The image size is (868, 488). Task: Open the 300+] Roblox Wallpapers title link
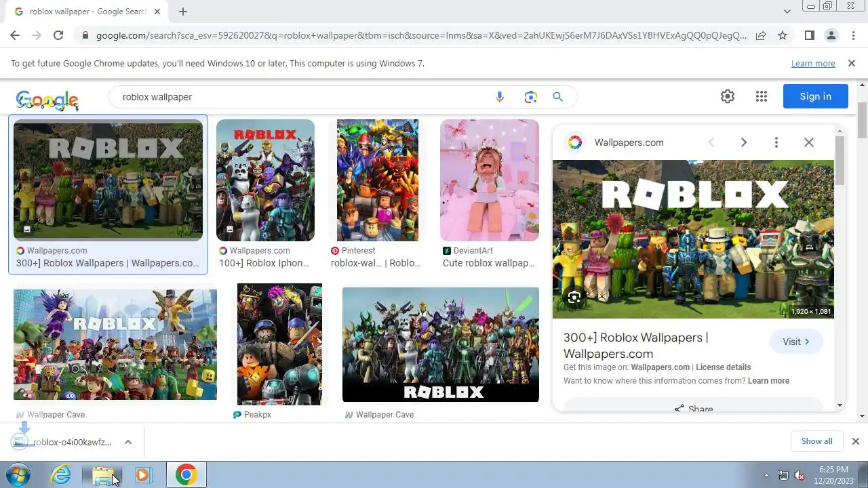[x=635, y=345]
